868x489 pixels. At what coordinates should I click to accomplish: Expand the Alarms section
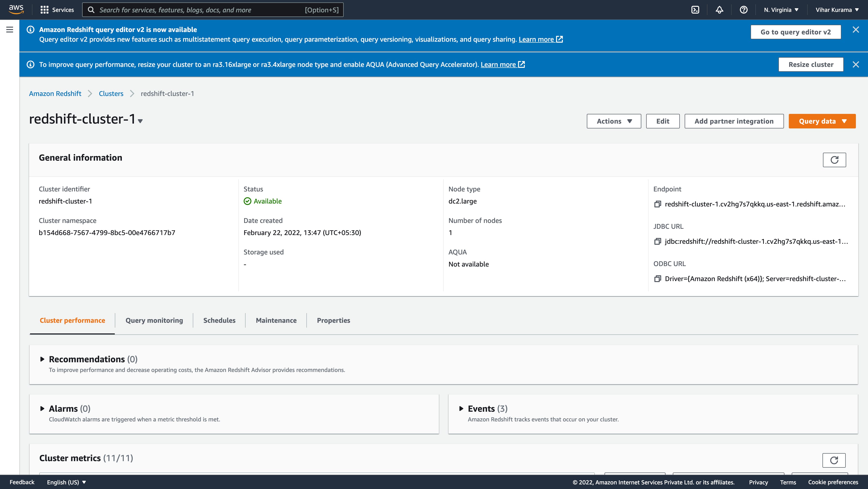tap(42, 409)
